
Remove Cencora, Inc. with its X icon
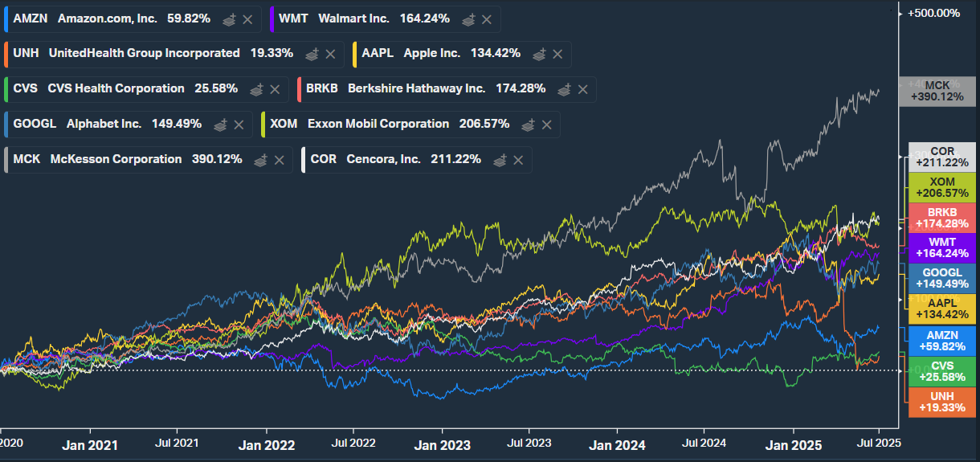519,160
